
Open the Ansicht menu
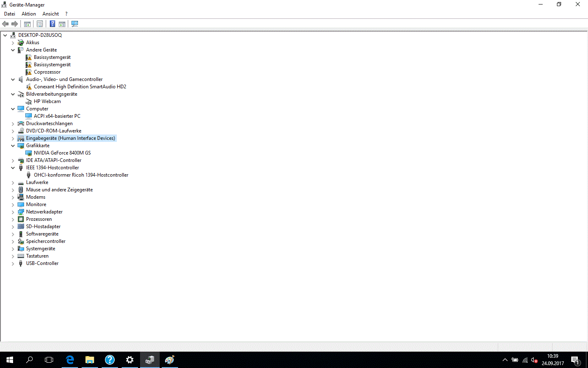51,14
